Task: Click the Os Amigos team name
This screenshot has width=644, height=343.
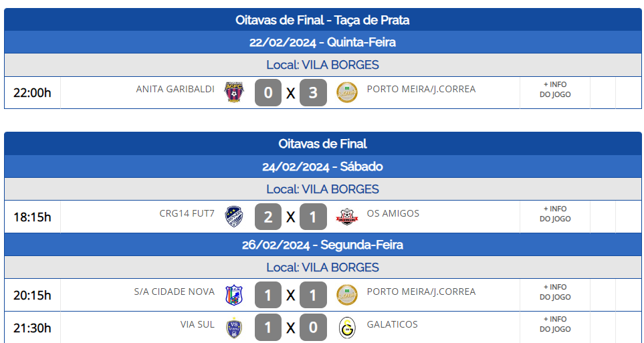Action: pos(393,213)
